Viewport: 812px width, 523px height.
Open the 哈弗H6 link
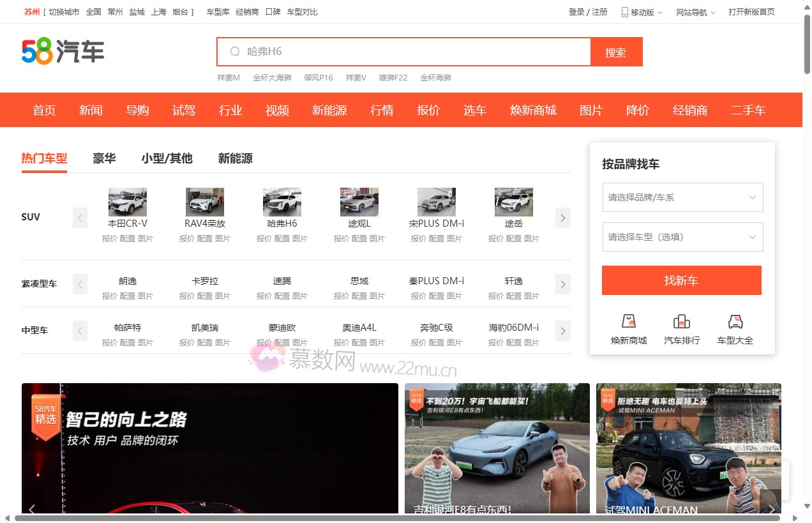point(282,224)
